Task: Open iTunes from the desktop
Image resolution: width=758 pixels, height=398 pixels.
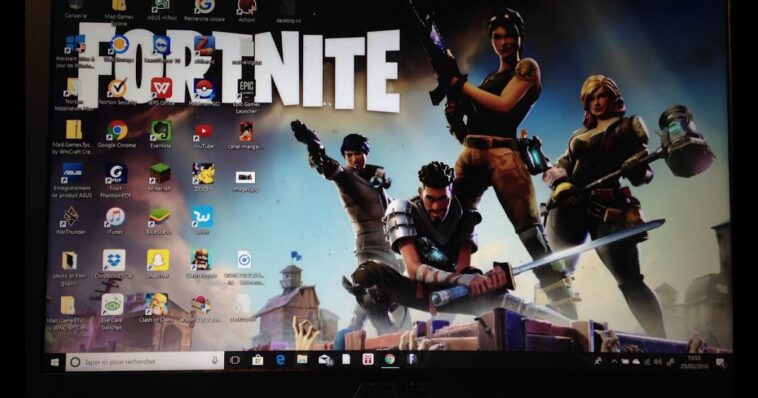Action: click(x=115, y=221)
